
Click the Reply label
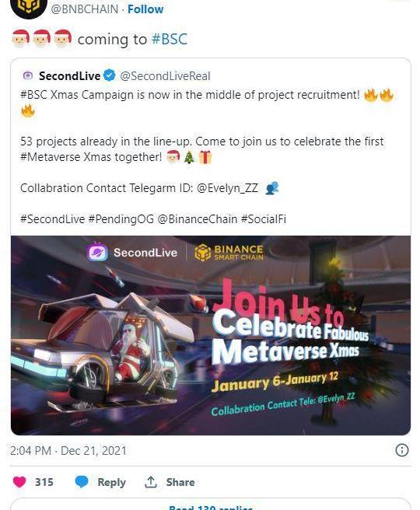coord(111,482)
